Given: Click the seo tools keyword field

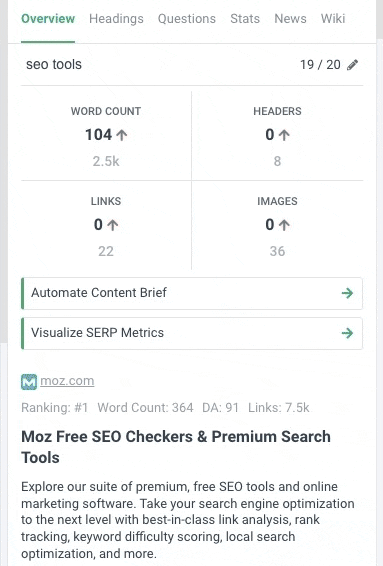Looking at the screenshot, I should (54, 65).
